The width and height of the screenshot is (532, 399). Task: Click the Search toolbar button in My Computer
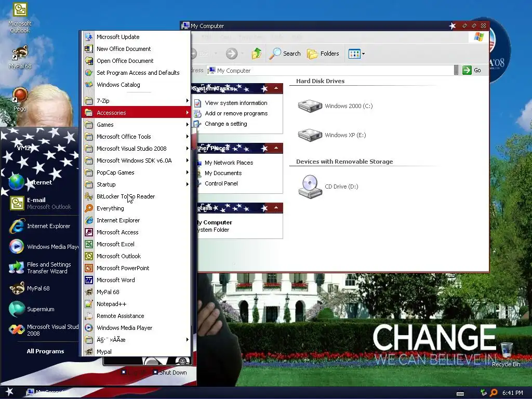(x=285, y=54)
